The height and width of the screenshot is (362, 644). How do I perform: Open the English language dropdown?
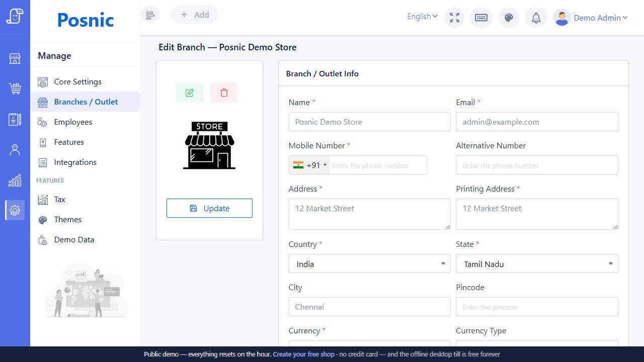click(422, 17)
